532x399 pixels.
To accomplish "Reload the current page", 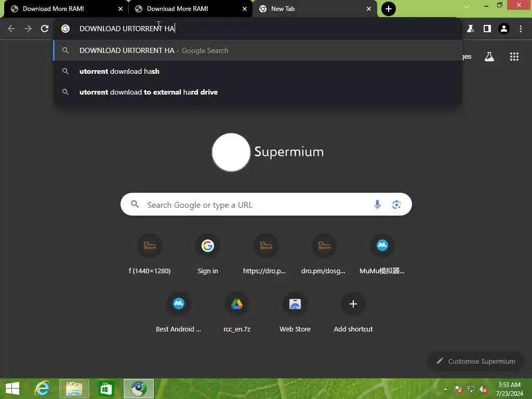I will (45, 29).
